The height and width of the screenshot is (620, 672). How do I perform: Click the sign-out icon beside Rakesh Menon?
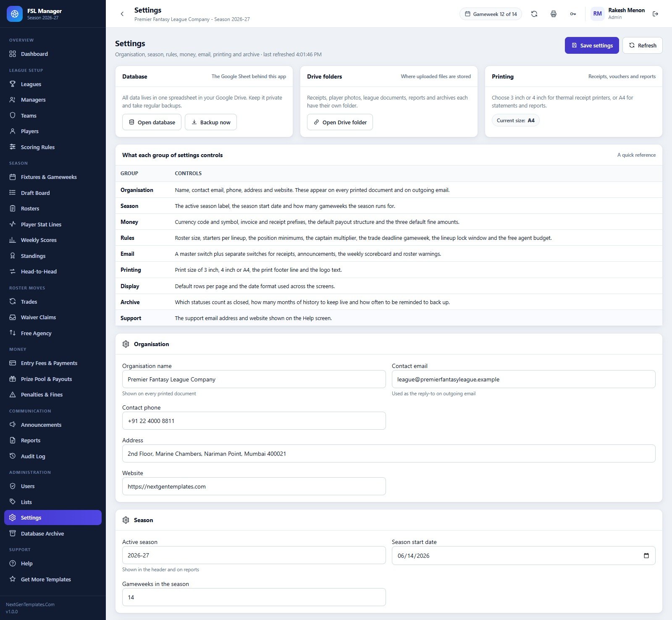(655, 14)
